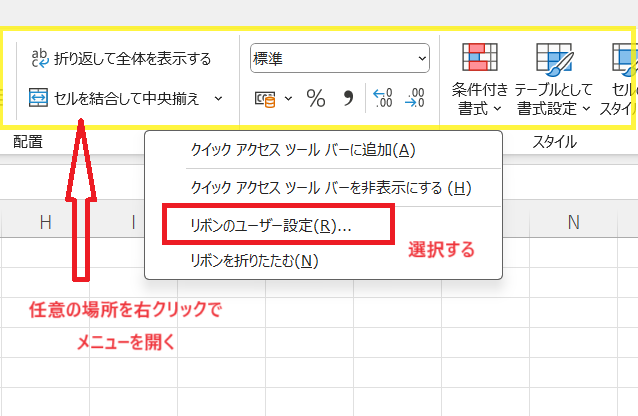This screenshot has width=638, height=416.
Task: Choose クイック アクセス ツール バーに追加(A)
Action: (323, 150)
